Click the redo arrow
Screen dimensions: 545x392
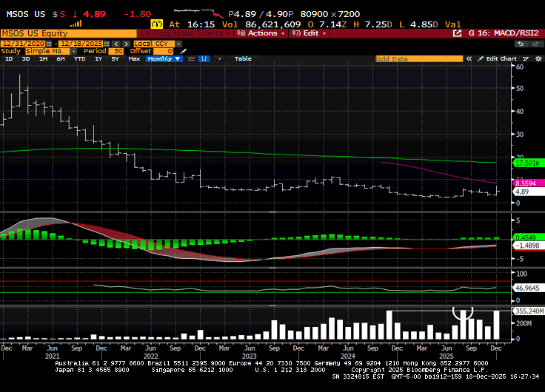pos(535,44)
